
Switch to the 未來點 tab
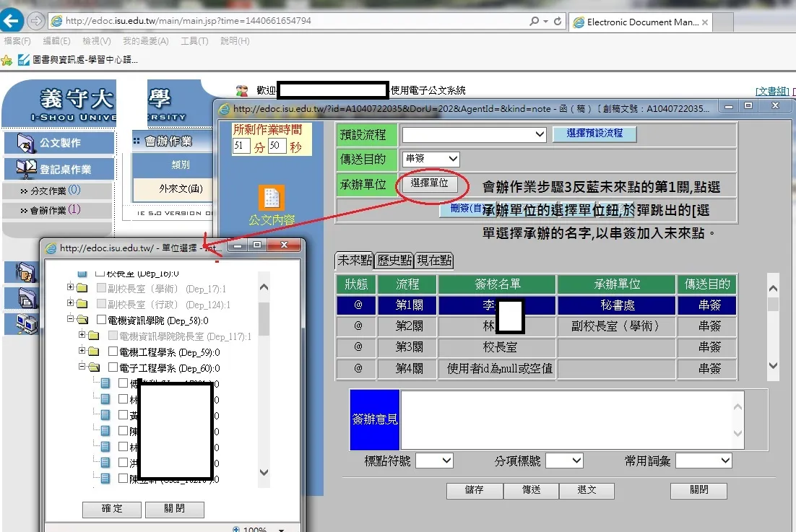coord(355,261)
